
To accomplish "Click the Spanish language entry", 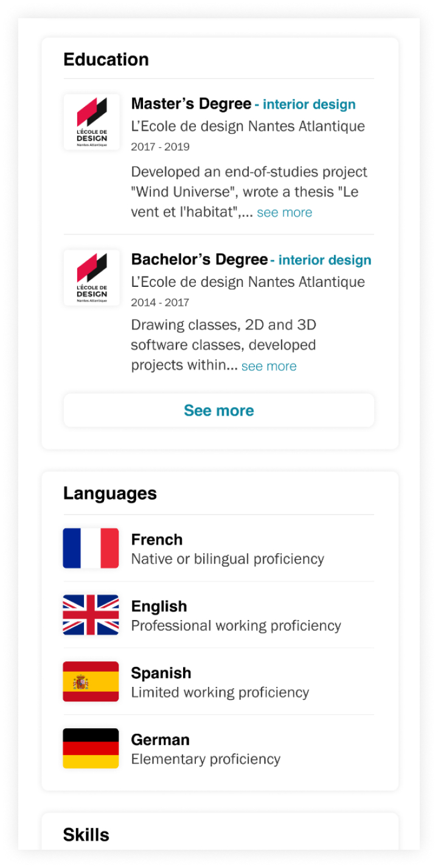I will tap(161, 673).
